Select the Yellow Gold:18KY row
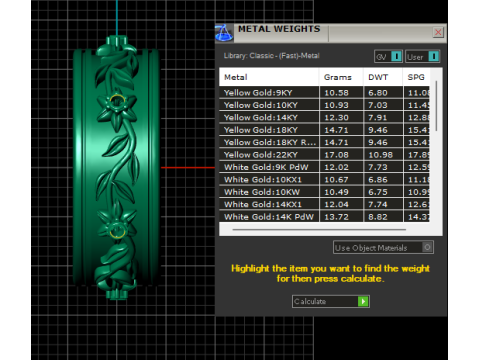 324,130
